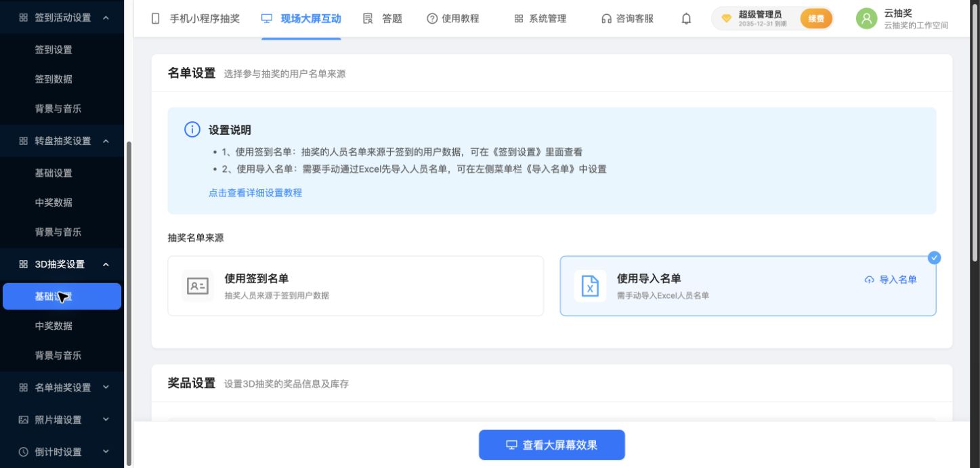Screen dimensions: 980x468
Task: Click the notification bell icon
Action: pos(686,19)
